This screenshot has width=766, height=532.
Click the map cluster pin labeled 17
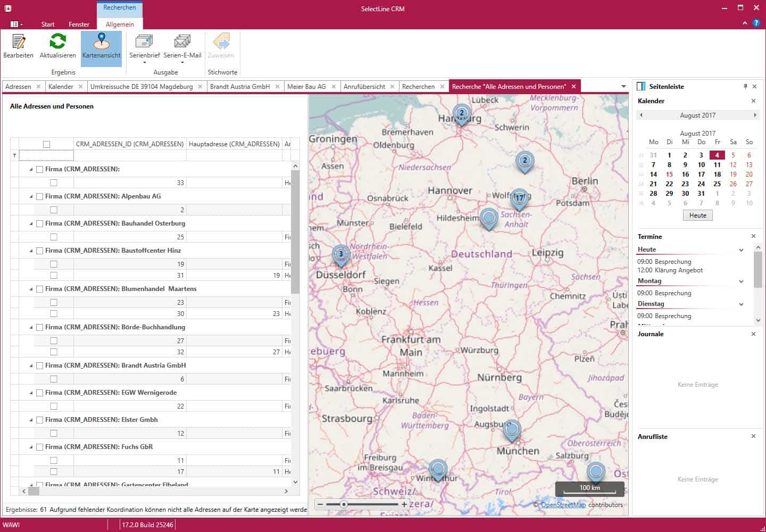tap(519, 198)
